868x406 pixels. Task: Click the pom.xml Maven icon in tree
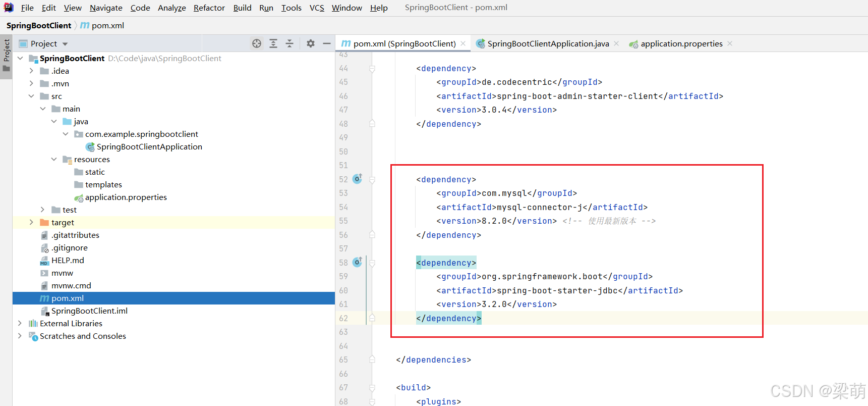44,298
